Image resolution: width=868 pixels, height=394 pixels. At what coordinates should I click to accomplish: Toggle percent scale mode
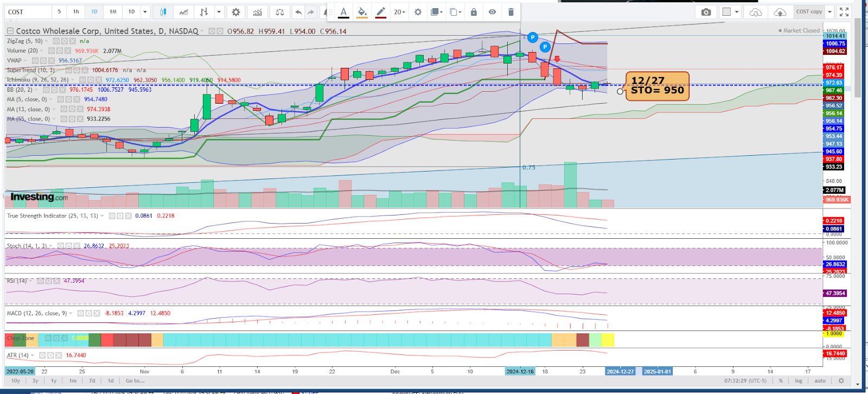(x=781, y=381)
